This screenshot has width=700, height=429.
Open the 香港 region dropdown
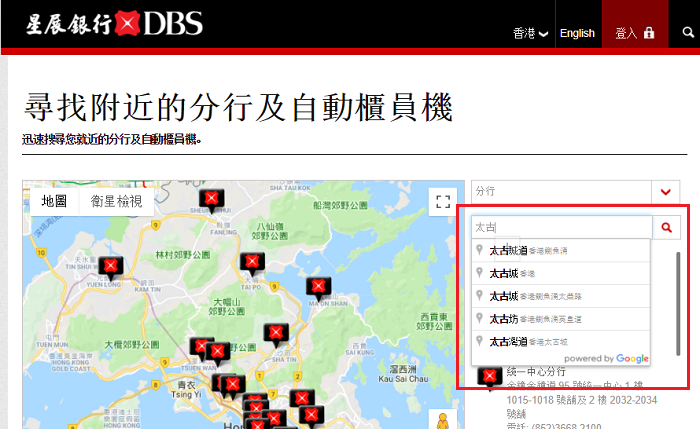coord(530,33)
